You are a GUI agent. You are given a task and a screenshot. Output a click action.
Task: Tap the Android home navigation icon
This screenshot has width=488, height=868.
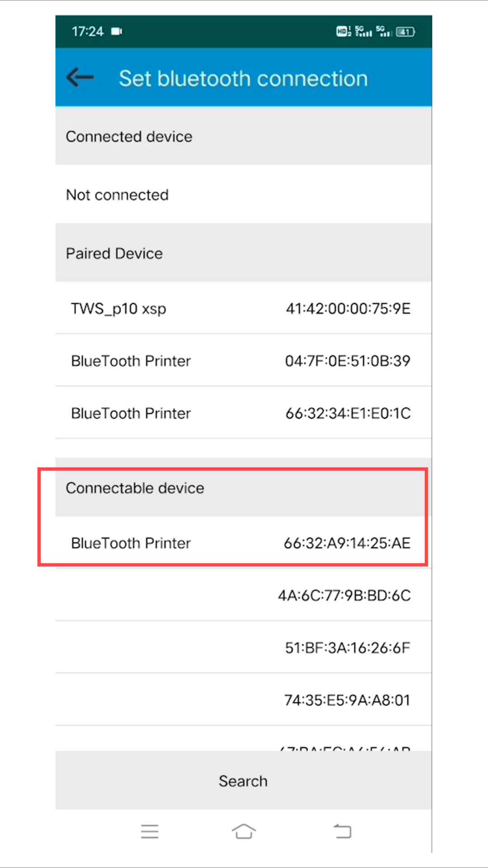[244, 831]
